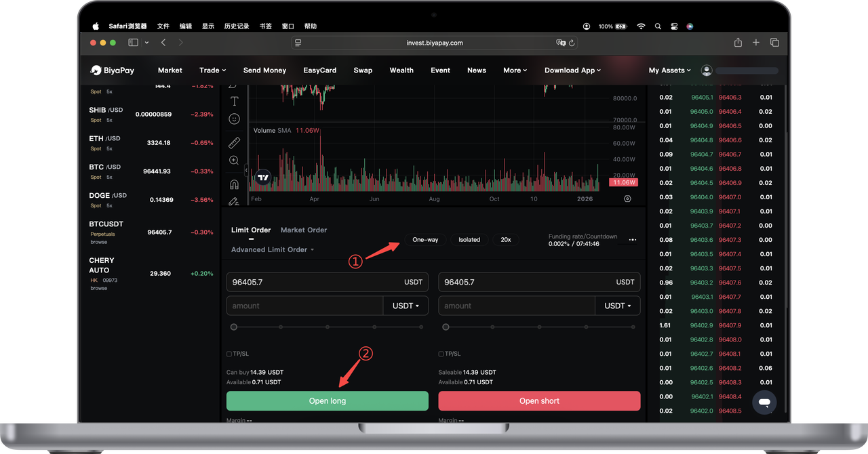Open the emoji sticker tool on chart
Viewport: 868px width, 454px height.
(x=234, y=119)
